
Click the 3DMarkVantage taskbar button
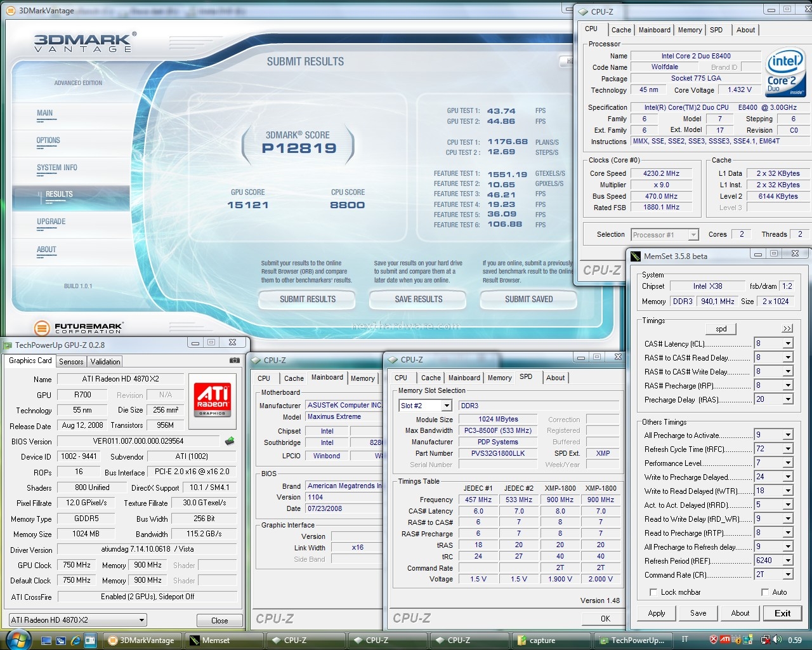141,640
